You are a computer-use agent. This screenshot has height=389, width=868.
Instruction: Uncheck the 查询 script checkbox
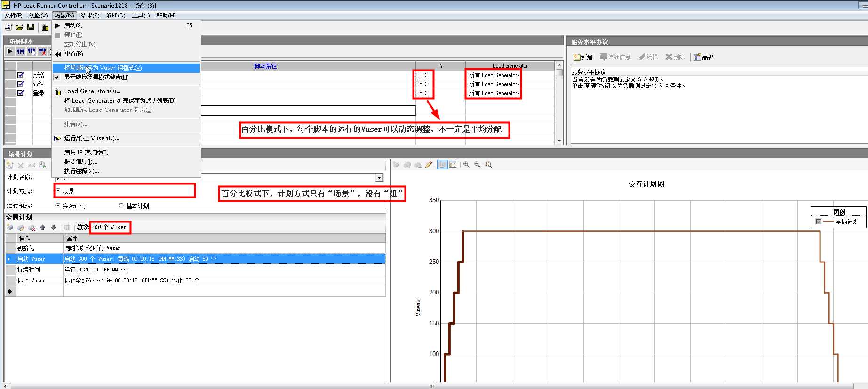pos(21,84)
